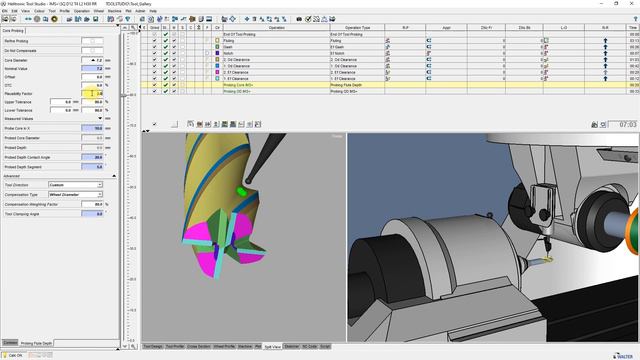Click the up arrow in Fluting row

click(x=605, y=40)
